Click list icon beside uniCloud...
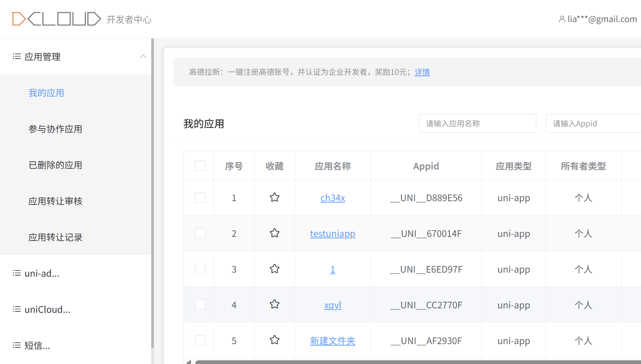The height and width of the screenshot is (364, 641). (17, 309)
